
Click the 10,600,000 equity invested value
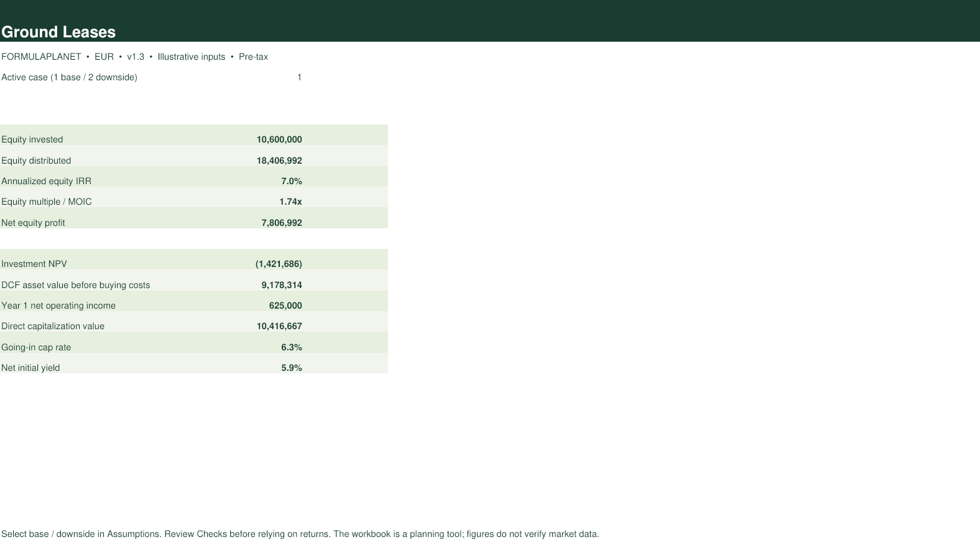(279, 139)
